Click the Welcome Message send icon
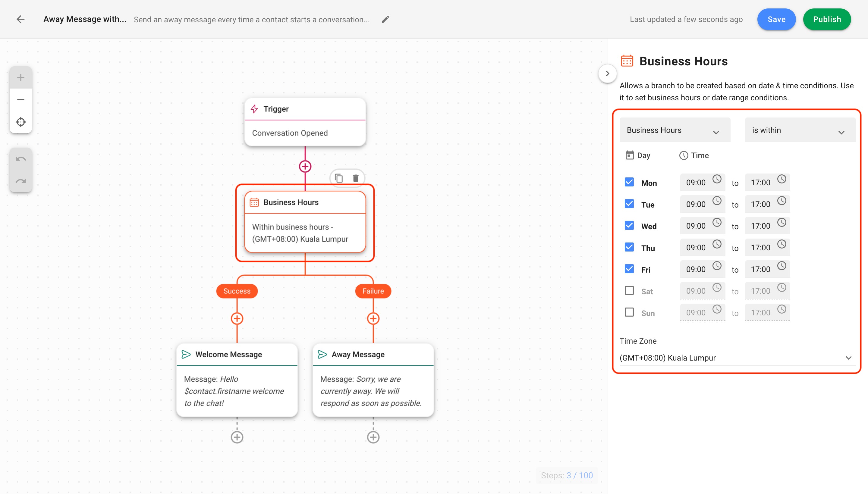 pyautogui.click(x=187, y=354)
